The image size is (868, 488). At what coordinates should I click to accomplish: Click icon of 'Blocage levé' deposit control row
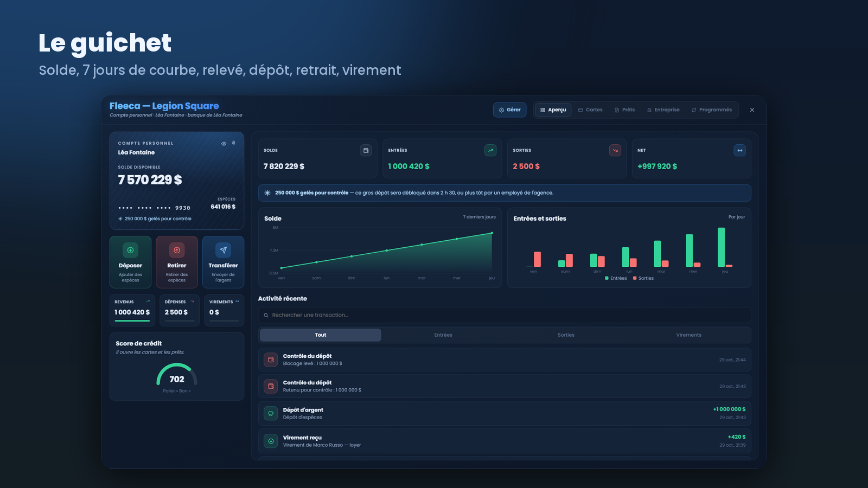pyautogui.click(x=271, y=359)
